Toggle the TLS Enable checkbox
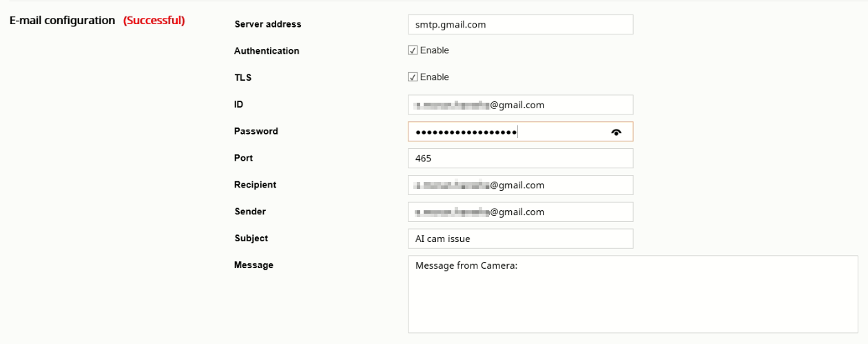The width and height of the screenshot is (868, 344). 413,77
